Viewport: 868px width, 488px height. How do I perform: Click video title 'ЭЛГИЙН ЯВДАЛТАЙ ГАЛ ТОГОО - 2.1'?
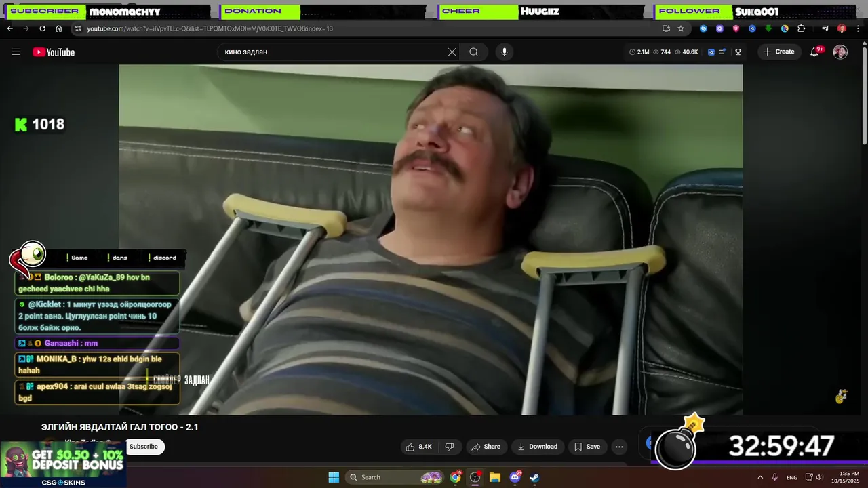pyautogui.click(x=120, y=427)
